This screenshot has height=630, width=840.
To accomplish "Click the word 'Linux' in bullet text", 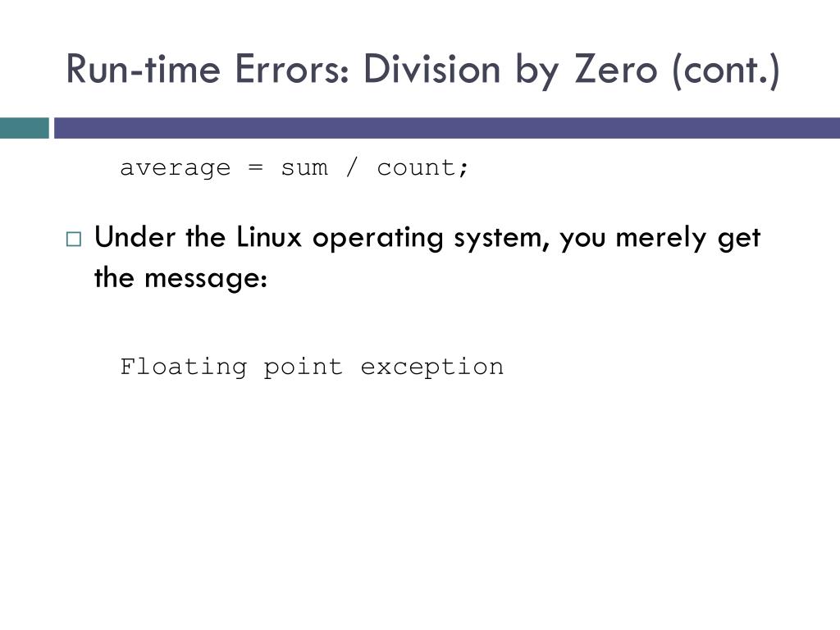I will coord(269,236).
